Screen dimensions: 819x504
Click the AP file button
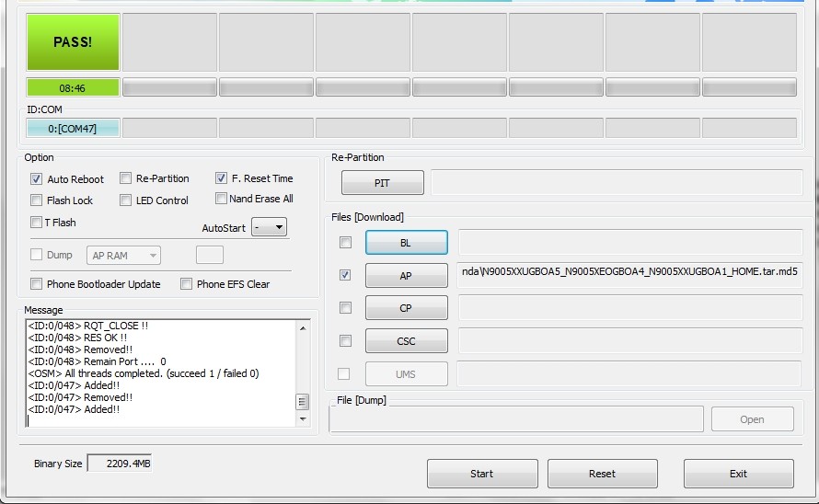406,275
